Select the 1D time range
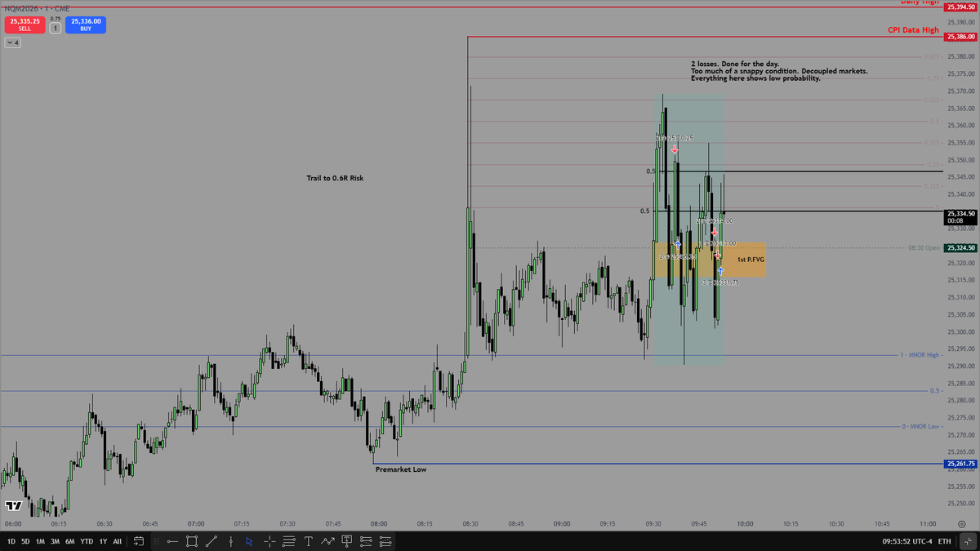This screenshot has width=980, height=551. coord(11,541)
